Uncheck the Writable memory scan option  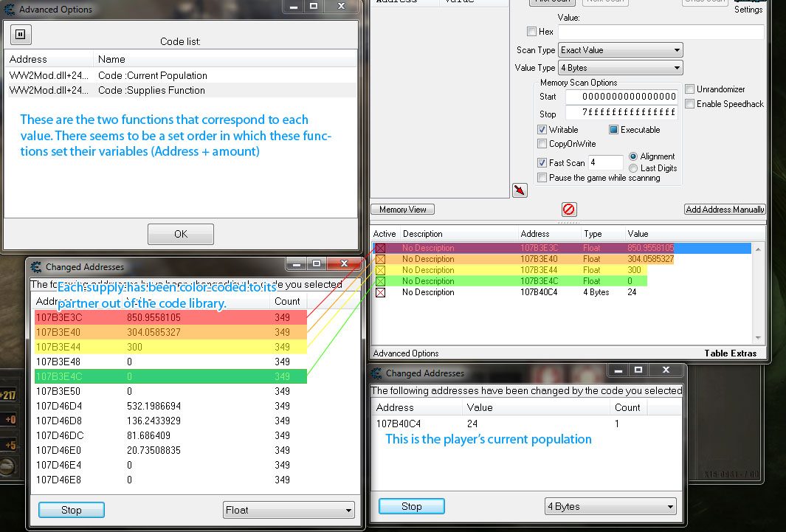(x=543, y=129)
